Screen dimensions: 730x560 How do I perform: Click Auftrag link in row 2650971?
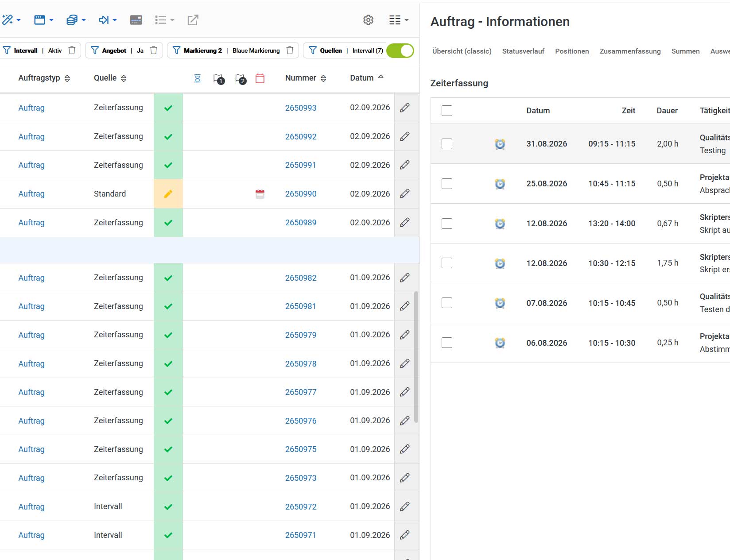tap(31, 535)
